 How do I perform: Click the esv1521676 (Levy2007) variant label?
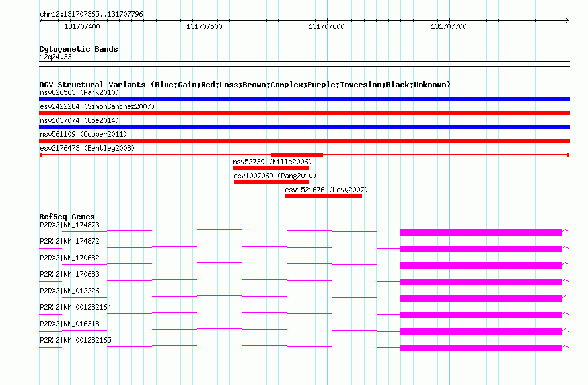coord(326,190)
